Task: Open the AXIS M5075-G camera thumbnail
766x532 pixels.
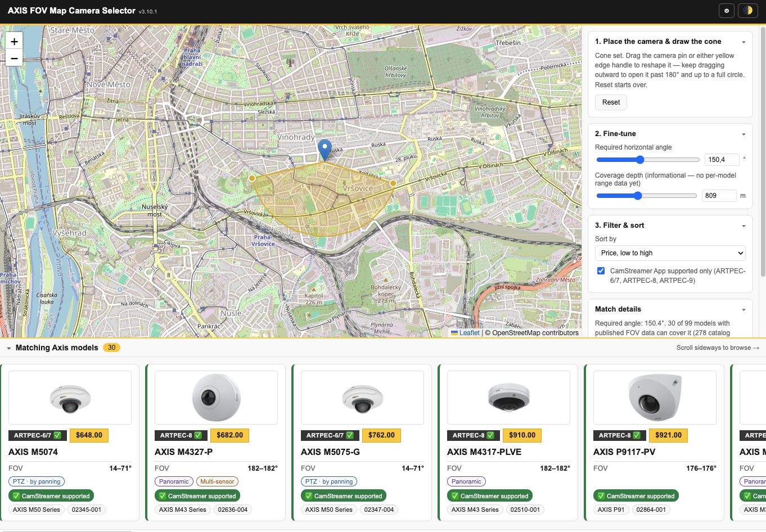Action: 362,398
